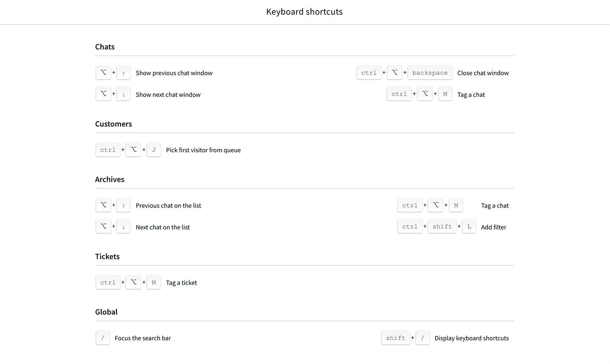Click the J key cap
The height and width of the screenshot is (364, 610).
click(x=154, y=150)
